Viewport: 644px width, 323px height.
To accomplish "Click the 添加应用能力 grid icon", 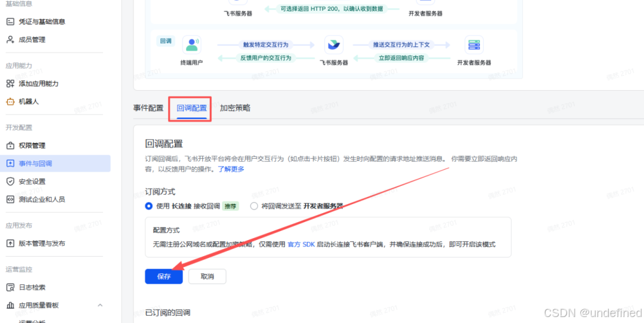I will pos(10,84).
